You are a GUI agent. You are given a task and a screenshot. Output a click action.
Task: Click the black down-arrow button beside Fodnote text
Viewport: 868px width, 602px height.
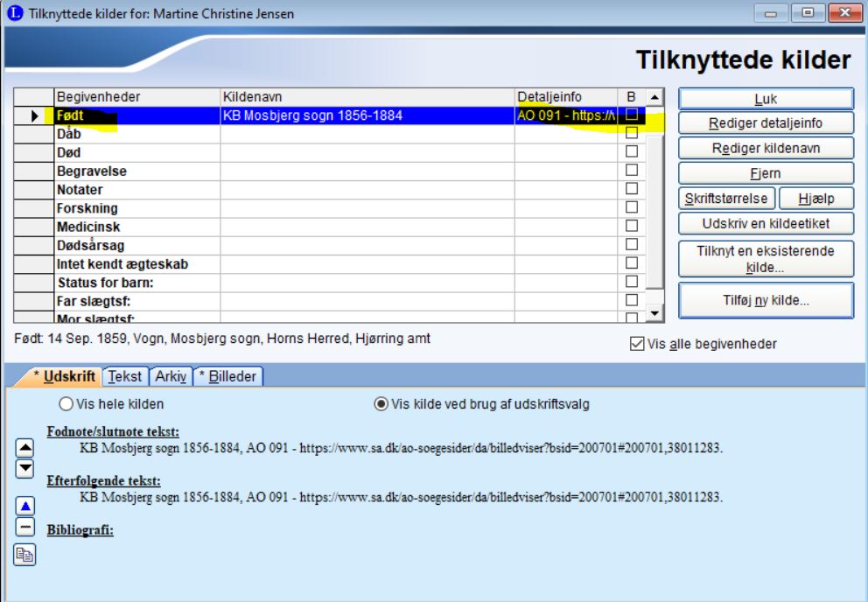click(24, 468)
